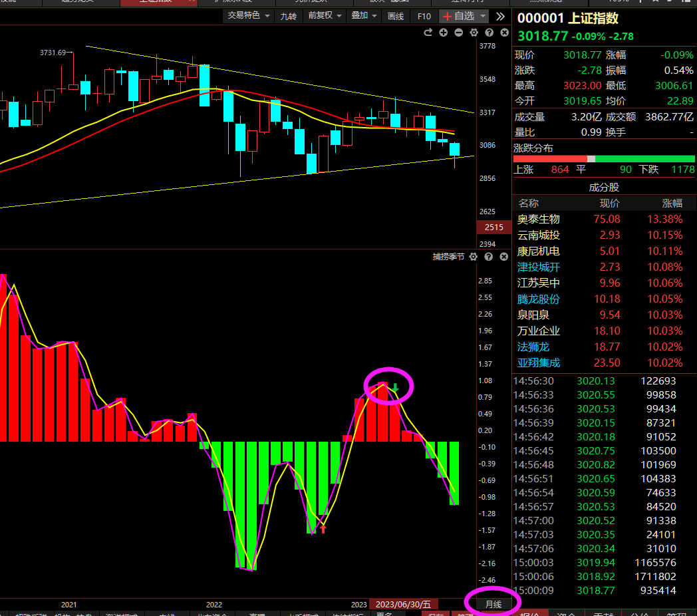Click the 下跌 count value 1178

(x=683, y=170)
